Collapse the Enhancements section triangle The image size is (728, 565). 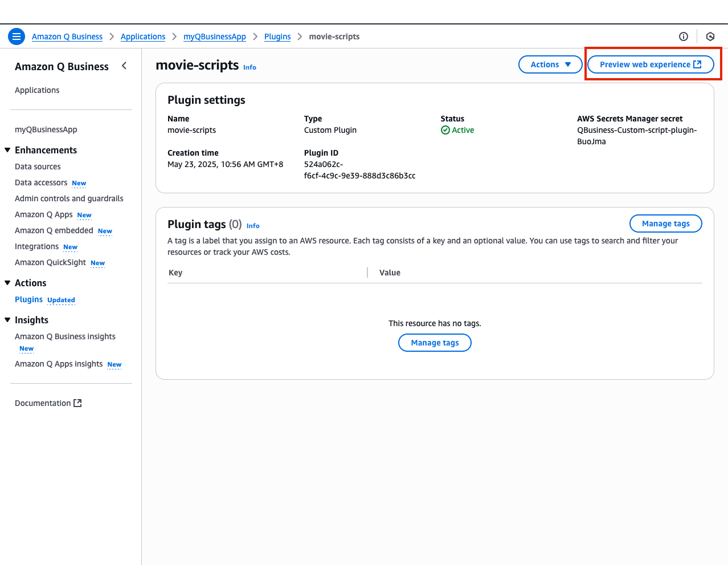[8, 150]
